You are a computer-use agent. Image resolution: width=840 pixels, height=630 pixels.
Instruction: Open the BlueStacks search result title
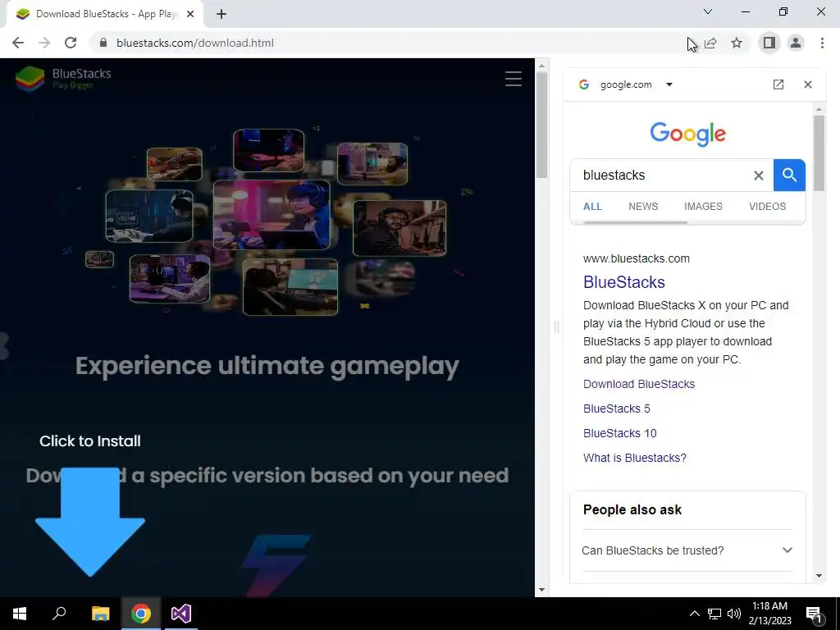(624, 282)
